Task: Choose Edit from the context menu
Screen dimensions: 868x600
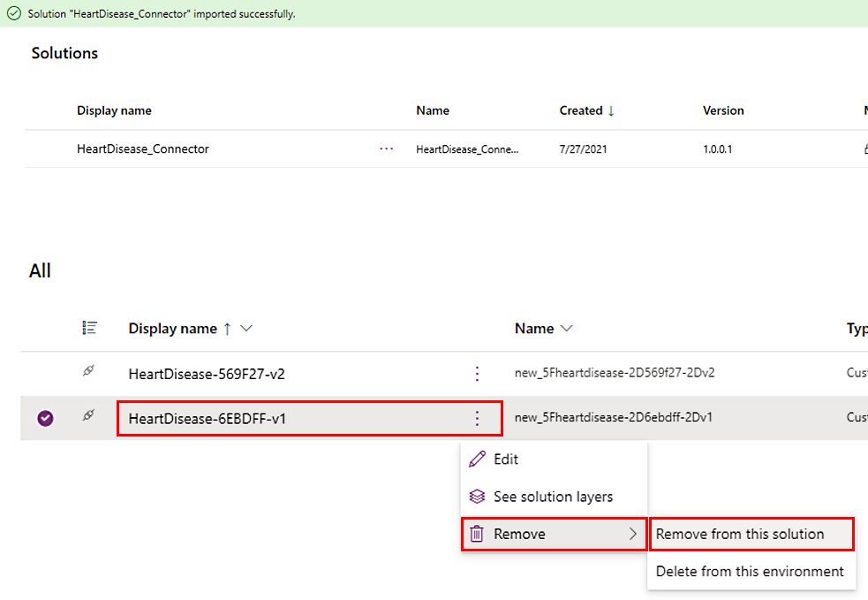Action: tap(555, 459)
